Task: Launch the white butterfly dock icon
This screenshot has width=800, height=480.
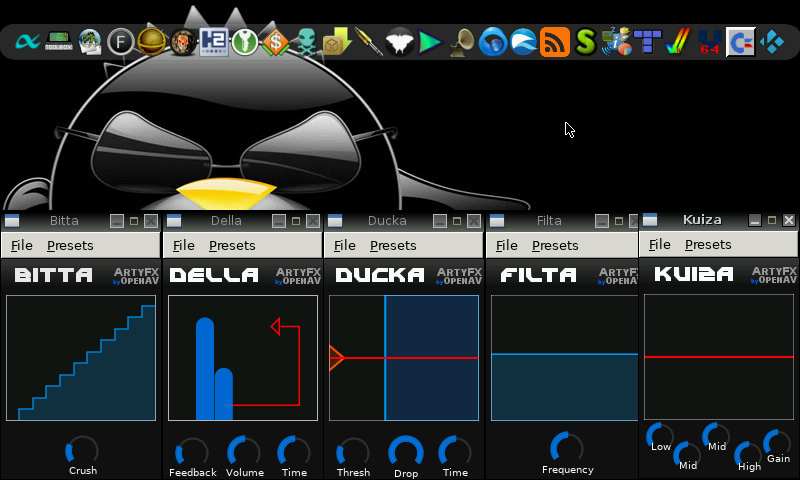Action: [x=399, y=42]
